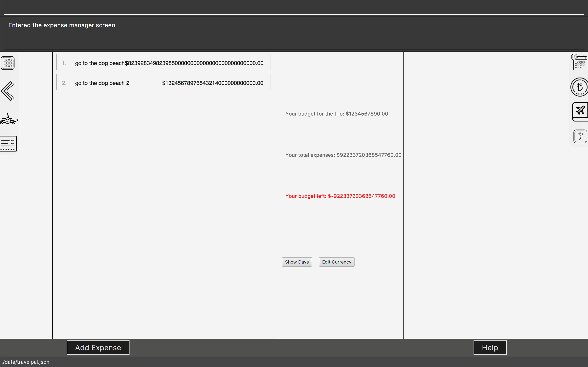Click the Add Expense button
The width and height of the screenshot is (588, 367).
coord(98,348)
